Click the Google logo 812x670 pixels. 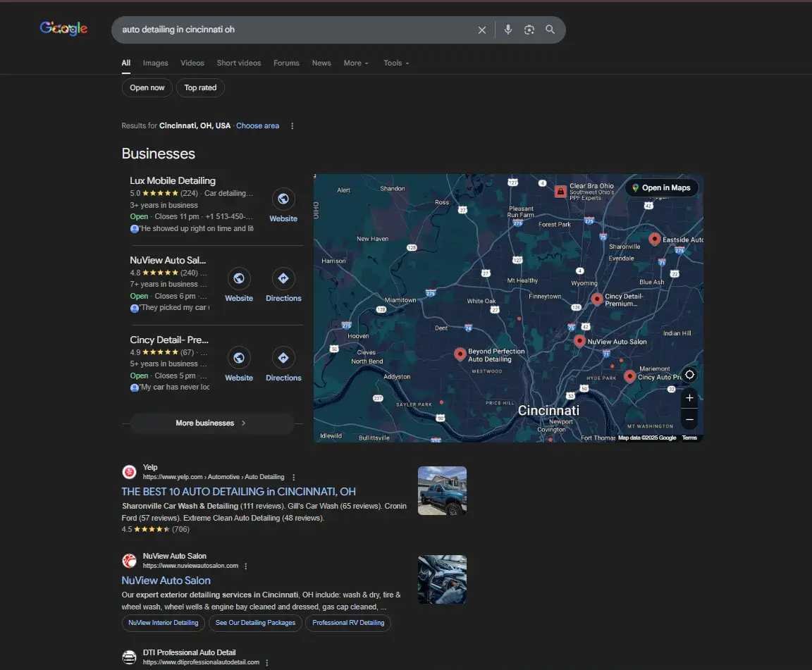click(x=63, y=28)
